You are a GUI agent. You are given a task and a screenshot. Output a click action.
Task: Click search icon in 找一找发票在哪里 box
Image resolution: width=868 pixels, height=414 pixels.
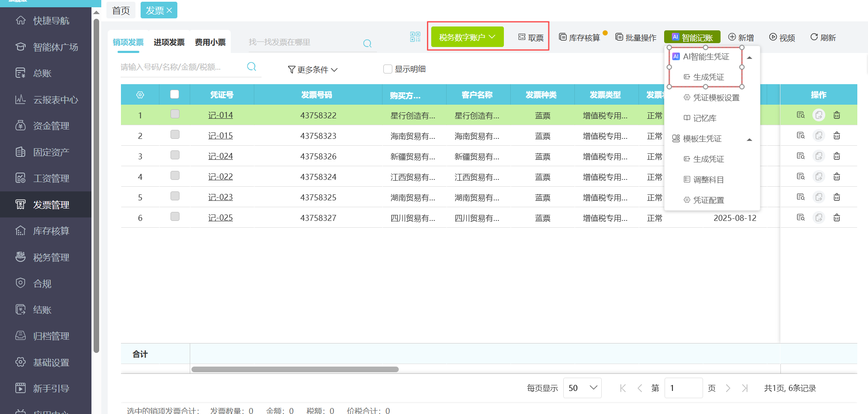tap(367, 43)
